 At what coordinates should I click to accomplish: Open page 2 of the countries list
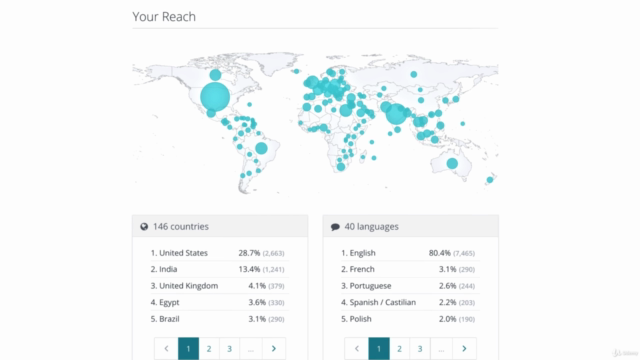(209, 349)
